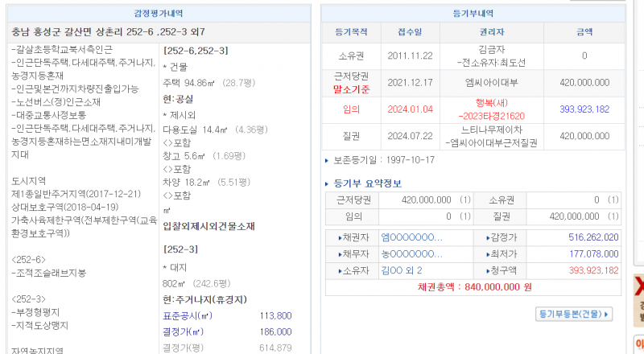The width and height of the screenshot is (644, 354).
Task: Click the red 말소기준 label
Action: [x=351, y=89]
